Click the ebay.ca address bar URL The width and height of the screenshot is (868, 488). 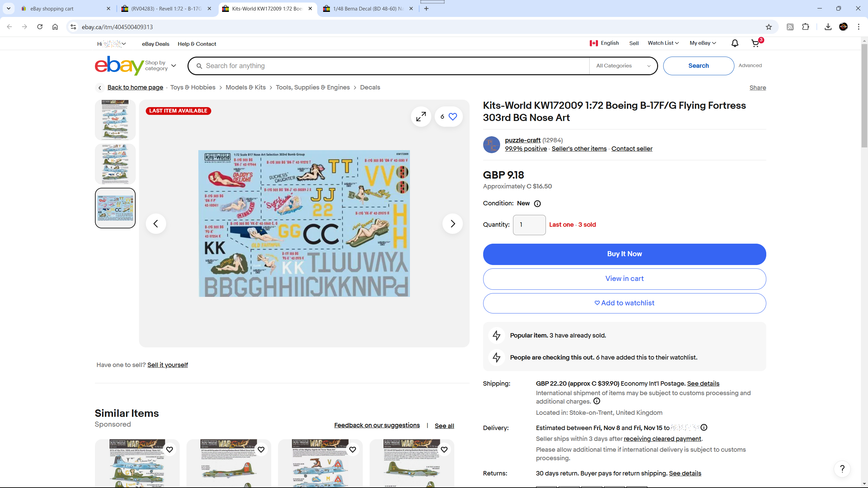coord(117,27)
